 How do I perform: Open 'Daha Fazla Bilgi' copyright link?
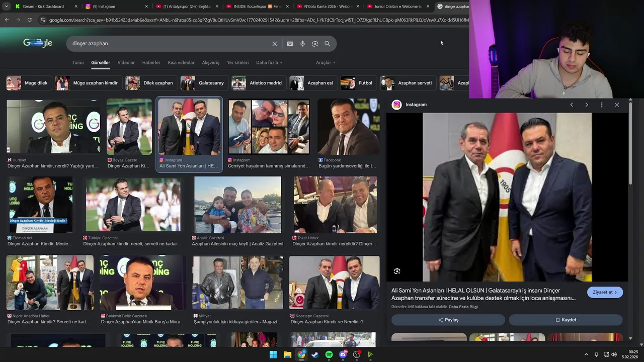(463, 307)
